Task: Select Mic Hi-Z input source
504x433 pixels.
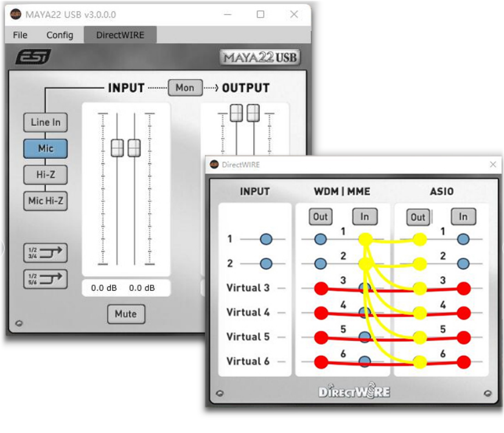Action: coord(46,201)
